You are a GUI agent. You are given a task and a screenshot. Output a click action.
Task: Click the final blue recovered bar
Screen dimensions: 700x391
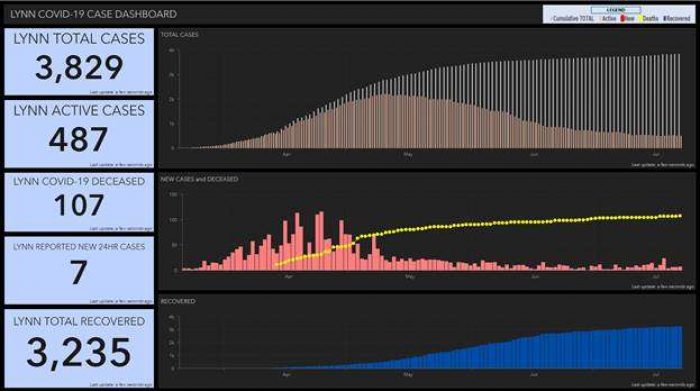pos(680,348)
